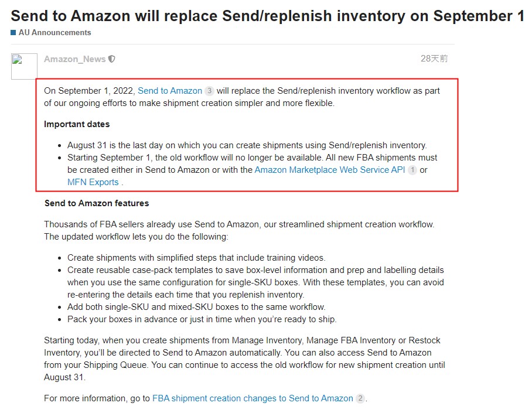Image resolution: width=532 pixels, height=413 pixels.
Task: Click the click-count badge 1 after API link
Action: 412,170
